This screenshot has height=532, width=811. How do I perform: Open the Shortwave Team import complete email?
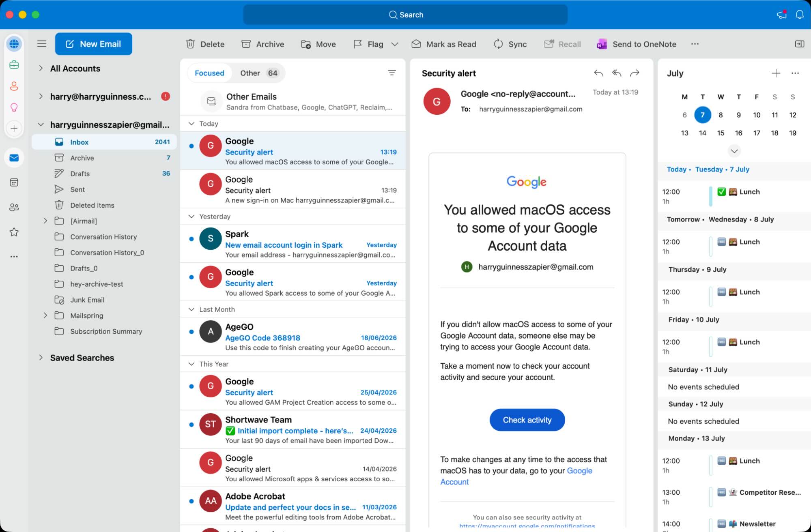pyautogui.click(x=293, y=430)
